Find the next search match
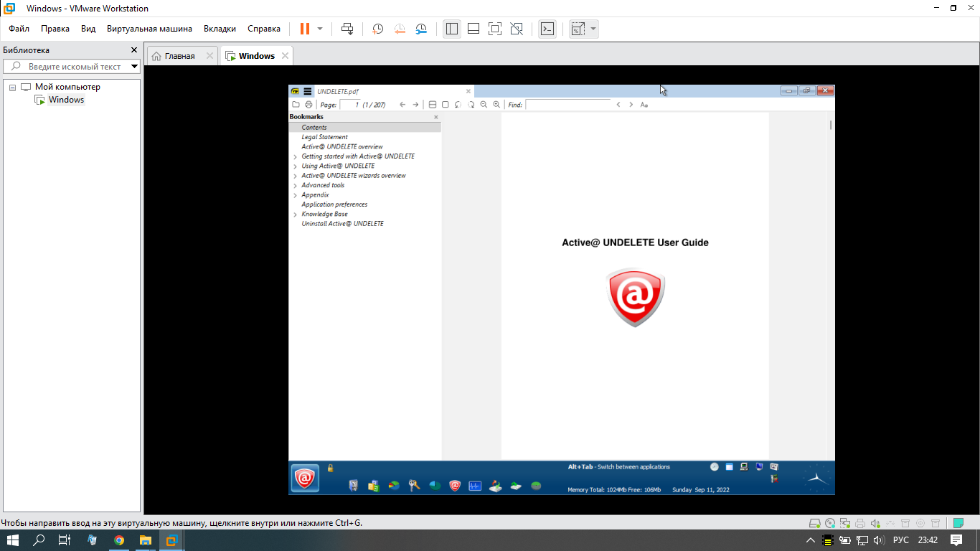 tap(631, 105)
